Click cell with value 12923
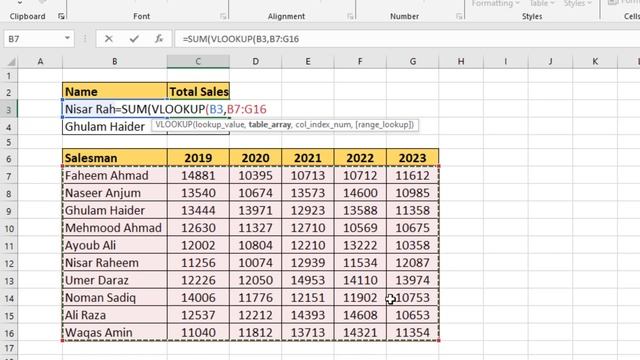This screenshot has height=360, width=640. pos(308,211)
